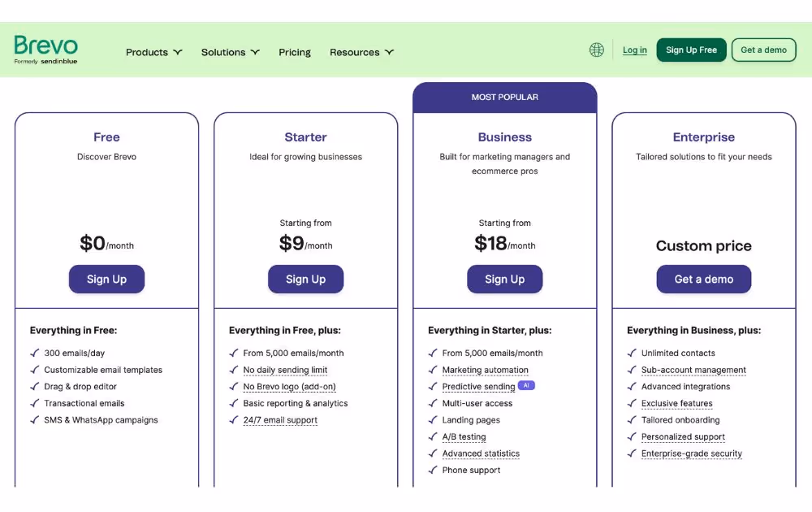
Task: Click the header Get a demo button
Action: pyautogui.click(x=763, y=50)
